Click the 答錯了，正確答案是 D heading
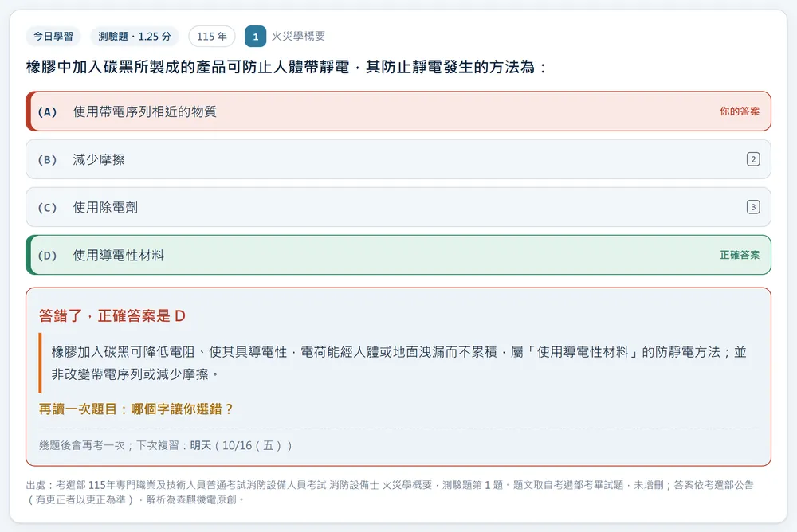The height and width of the screenshot is (532, 797). click(x=112, y=316)
